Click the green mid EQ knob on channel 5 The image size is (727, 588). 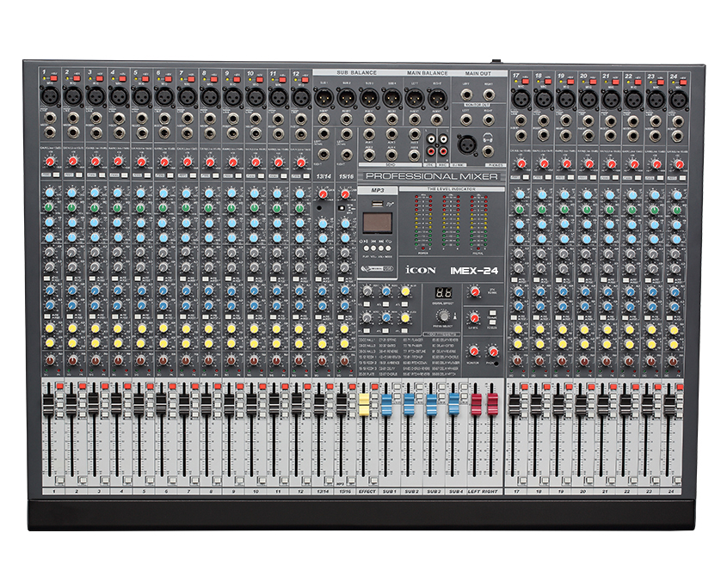pos(141,207)
